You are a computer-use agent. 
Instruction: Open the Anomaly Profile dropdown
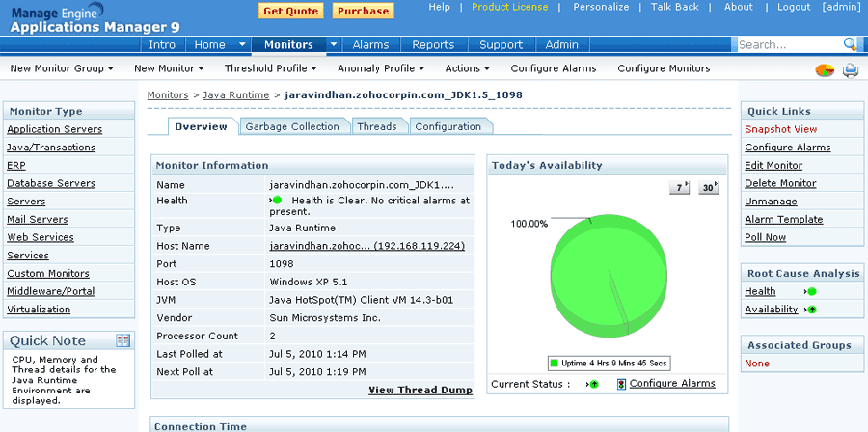coord(381,68)
